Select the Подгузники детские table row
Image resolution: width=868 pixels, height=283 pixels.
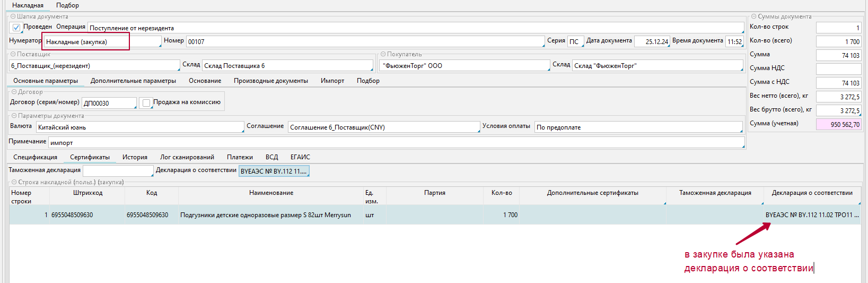(x=265, y=215)
